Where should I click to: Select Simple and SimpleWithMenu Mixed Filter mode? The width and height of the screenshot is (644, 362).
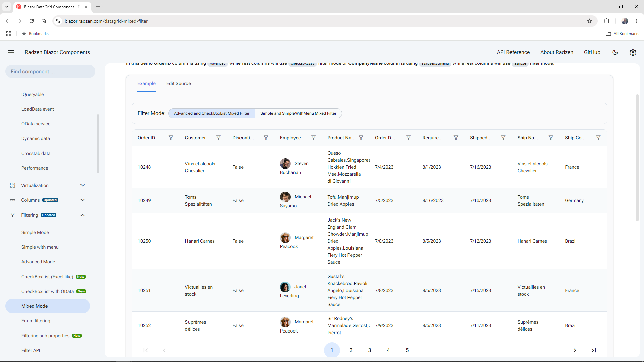point(298,113)
